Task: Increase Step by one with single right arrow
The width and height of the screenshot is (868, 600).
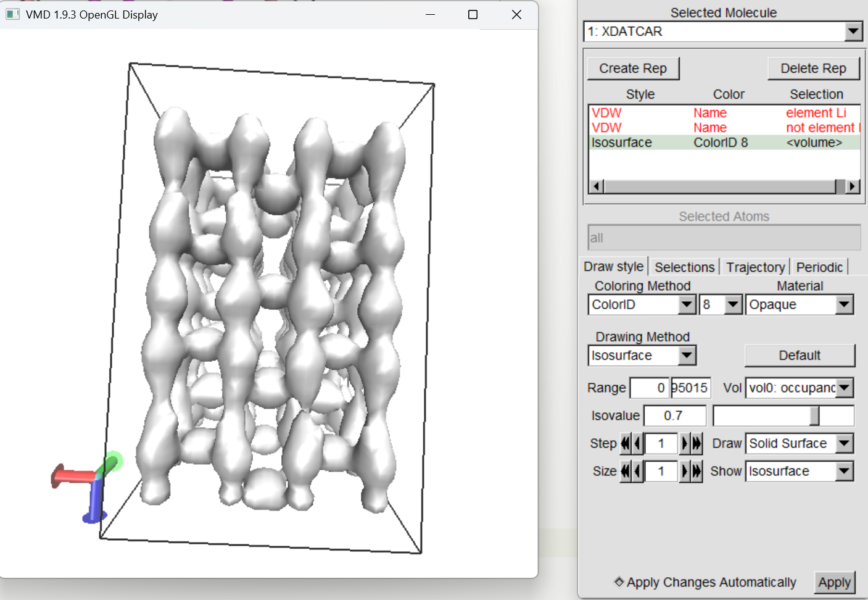Action: [x=684, y=443]
